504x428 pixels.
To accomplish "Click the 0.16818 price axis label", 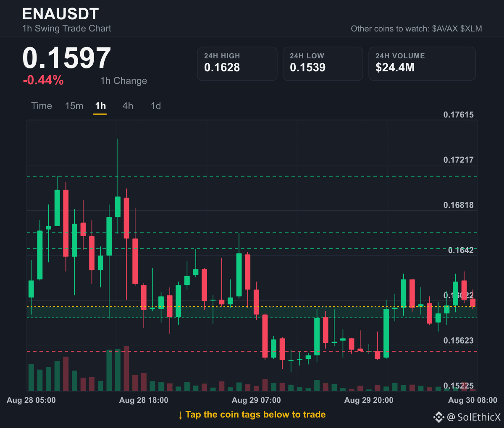I will [459, 205].
